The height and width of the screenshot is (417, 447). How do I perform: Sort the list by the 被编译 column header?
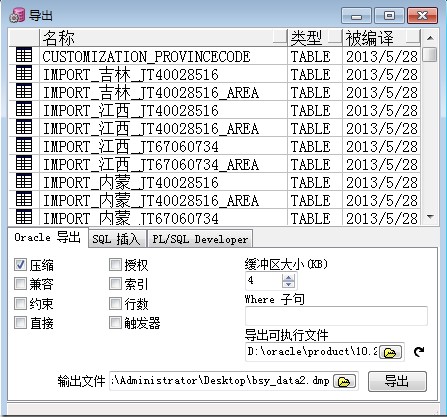click(381, 37)
